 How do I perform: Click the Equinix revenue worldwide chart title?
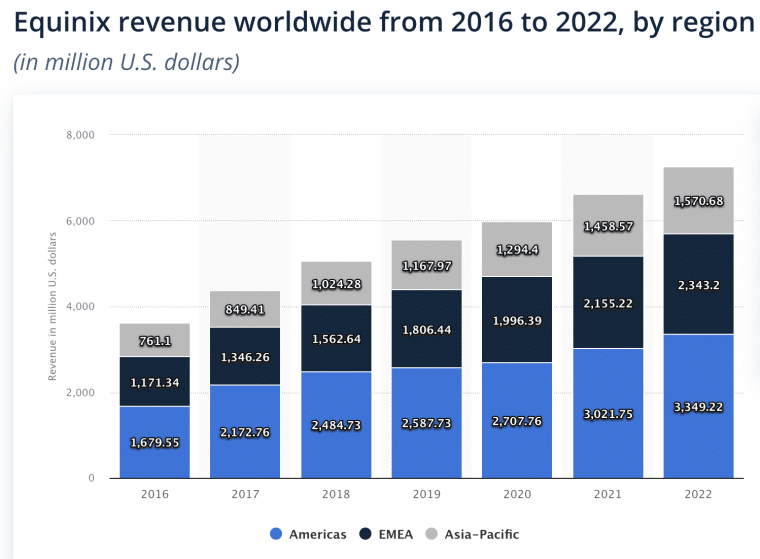(384, 21)
